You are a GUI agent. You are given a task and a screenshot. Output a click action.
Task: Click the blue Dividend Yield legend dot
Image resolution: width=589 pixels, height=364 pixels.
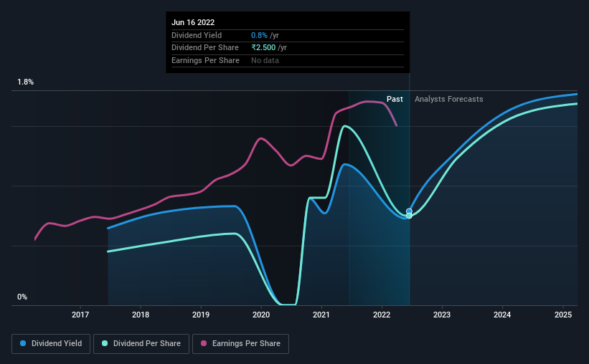pyautogui.click(x=23, y=343)
